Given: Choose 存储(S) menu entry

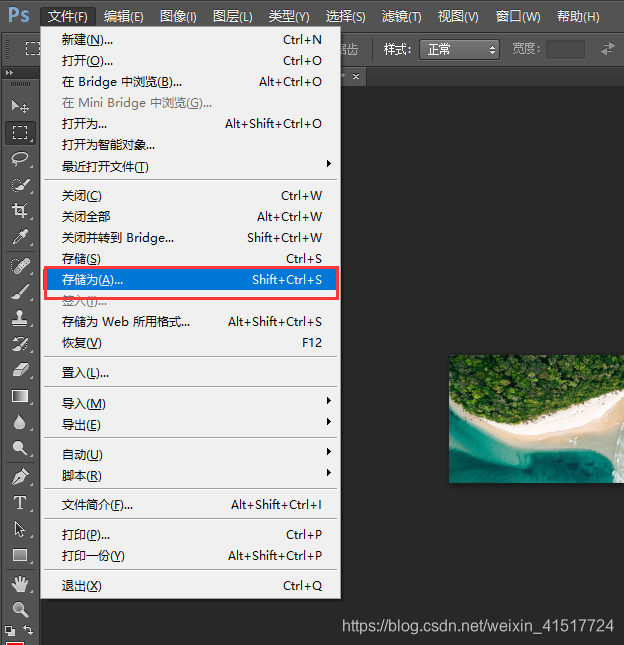Looking at the screenshot, I should [x=191, y=258].
